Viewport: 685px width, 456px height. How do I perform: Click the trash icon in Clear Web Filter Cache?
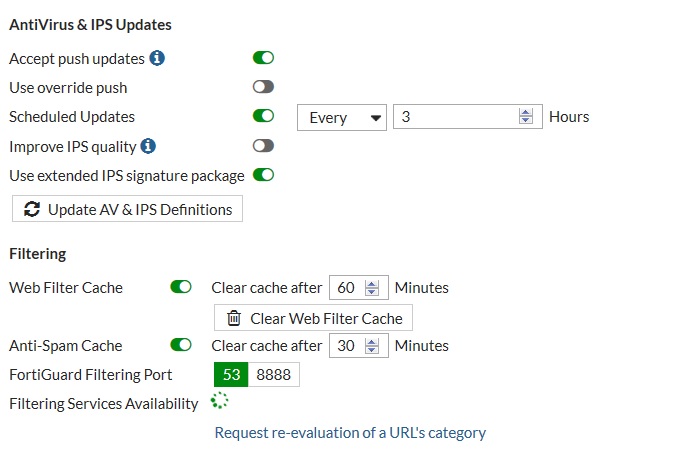pyautogui.click(x=234, y=318)
